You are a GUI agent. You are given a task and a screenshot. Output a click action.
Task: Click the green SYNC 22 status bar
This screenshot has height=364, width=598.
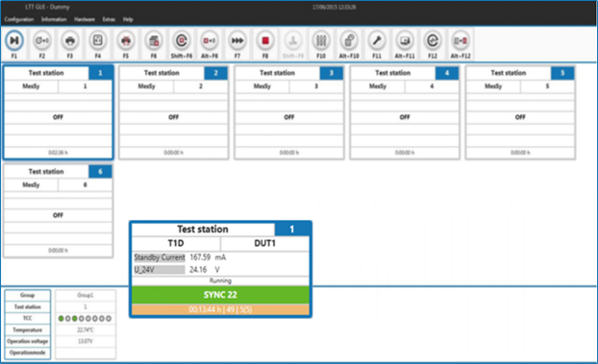pos(220,295)
